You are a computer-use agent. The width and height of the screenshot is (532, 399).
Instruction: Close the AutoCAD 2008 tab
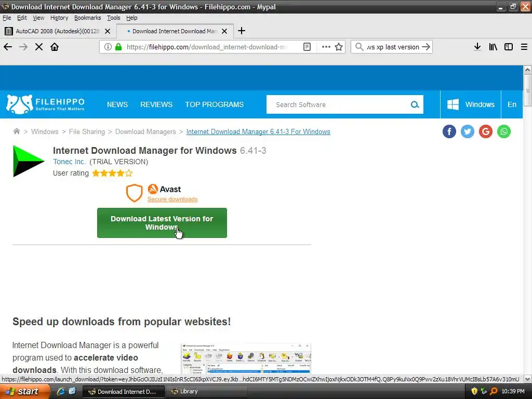click(108, 31)
